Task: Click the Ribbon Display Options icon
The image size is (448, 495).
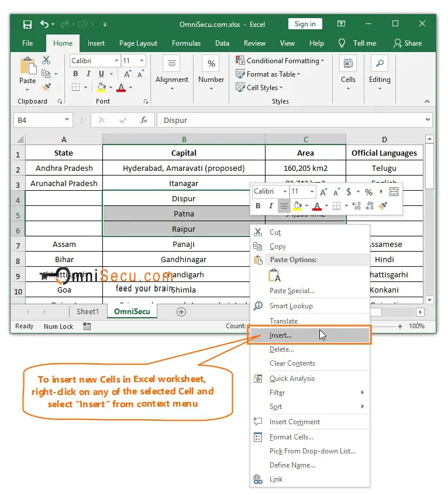Action: (341, 23)
